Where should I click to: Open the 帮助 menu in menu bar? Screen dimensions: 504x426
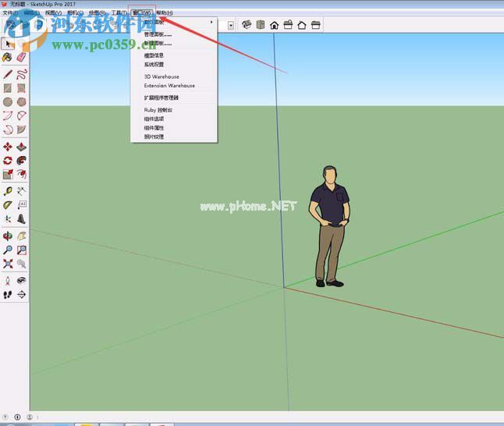point(165,13)
